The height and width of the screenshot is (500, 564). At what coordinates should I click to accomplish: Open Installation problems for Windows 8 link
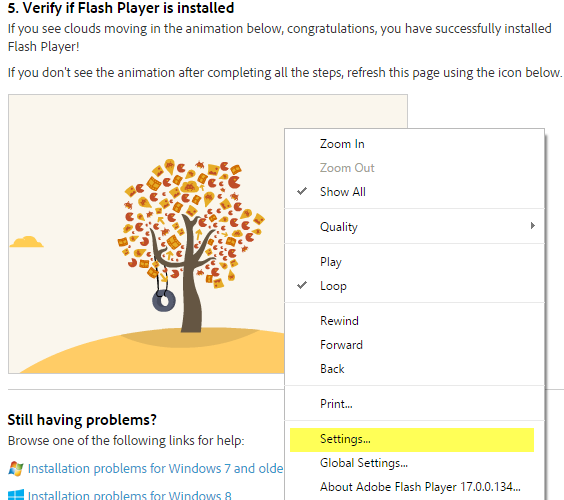[x=129, y=495]
